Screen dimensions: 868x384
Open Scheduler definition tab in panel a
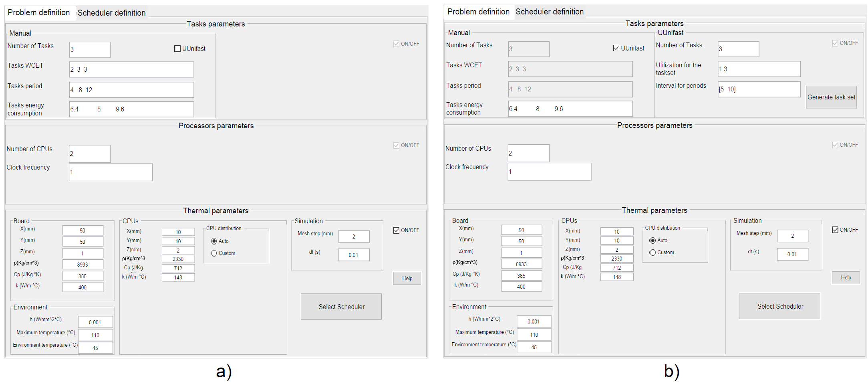point(111,13)
